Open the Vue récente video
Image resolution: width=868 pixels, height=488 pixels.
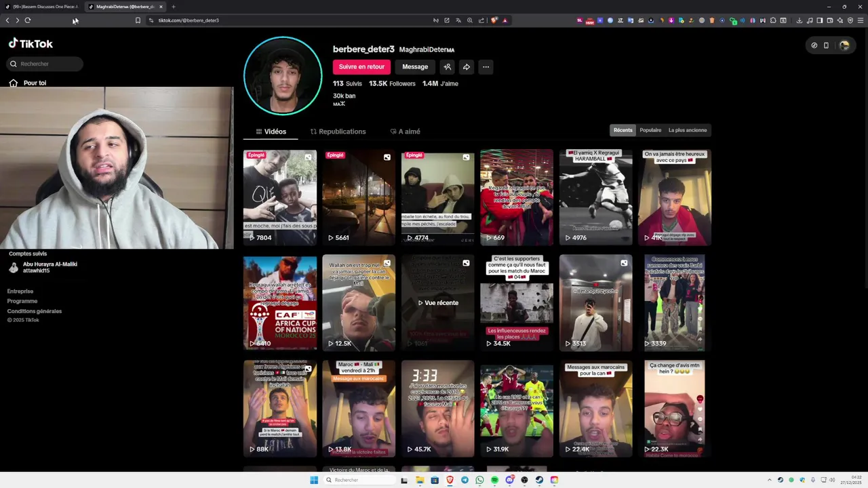(438, 302)
